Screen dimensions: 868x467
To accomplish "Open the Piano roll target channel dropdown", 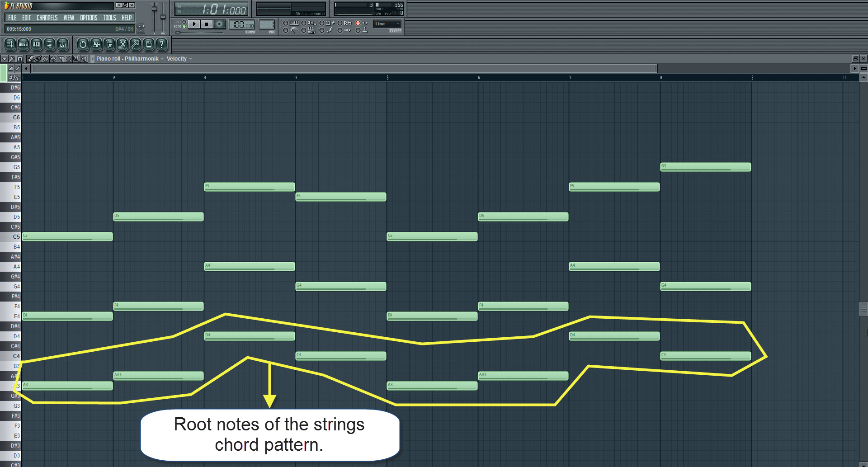I will click(162, 58).
